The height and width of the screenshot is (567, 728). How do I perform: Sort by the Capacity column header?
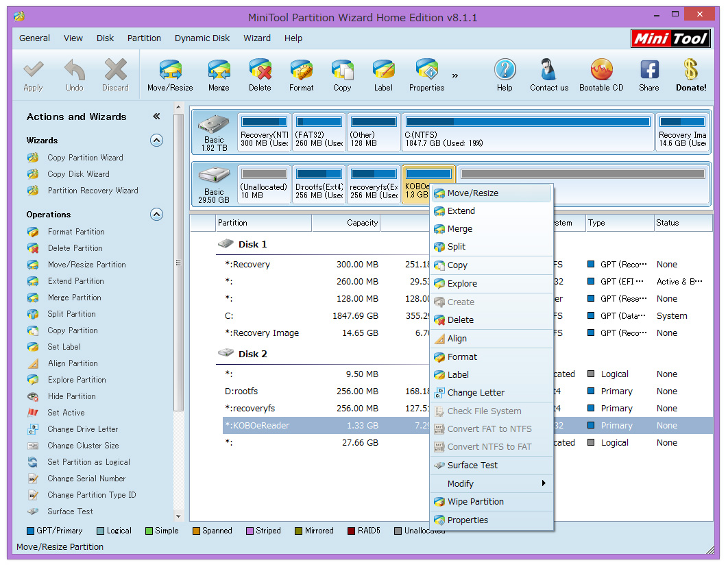pos(346,223)
